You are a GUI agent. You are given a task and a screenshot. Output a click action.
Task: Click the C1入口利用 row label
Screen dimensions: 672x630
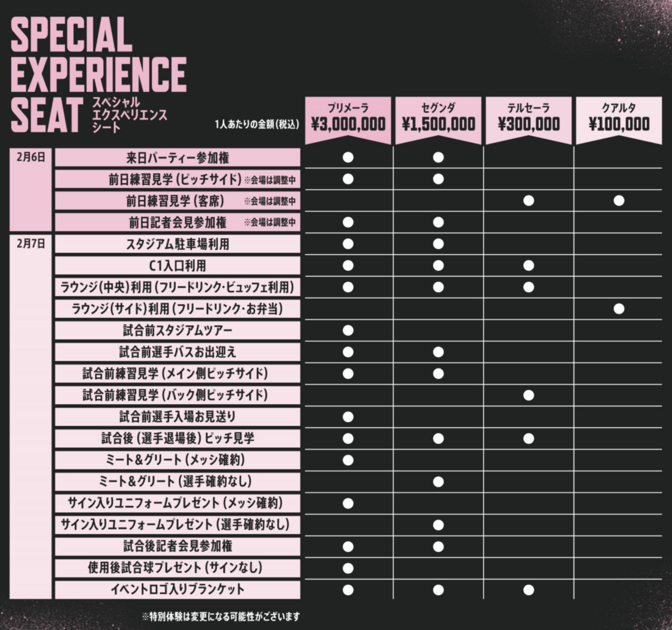click(x=178, y=265)
